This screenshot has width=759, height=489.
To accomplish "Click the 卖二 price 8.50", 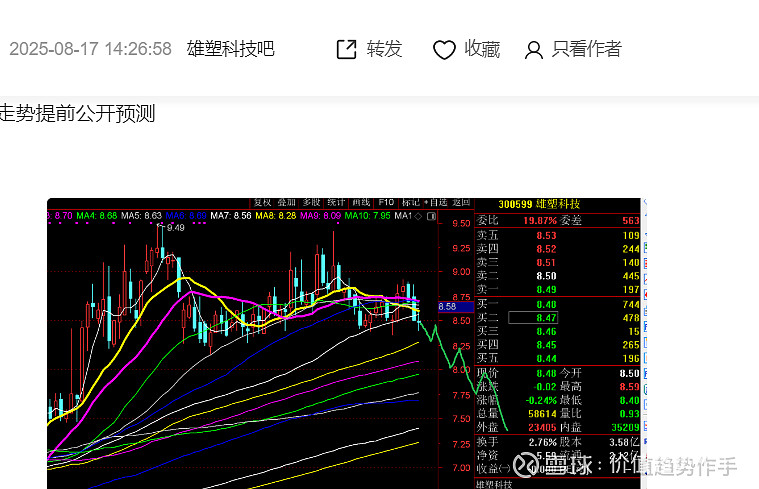I will click(546, 276).
